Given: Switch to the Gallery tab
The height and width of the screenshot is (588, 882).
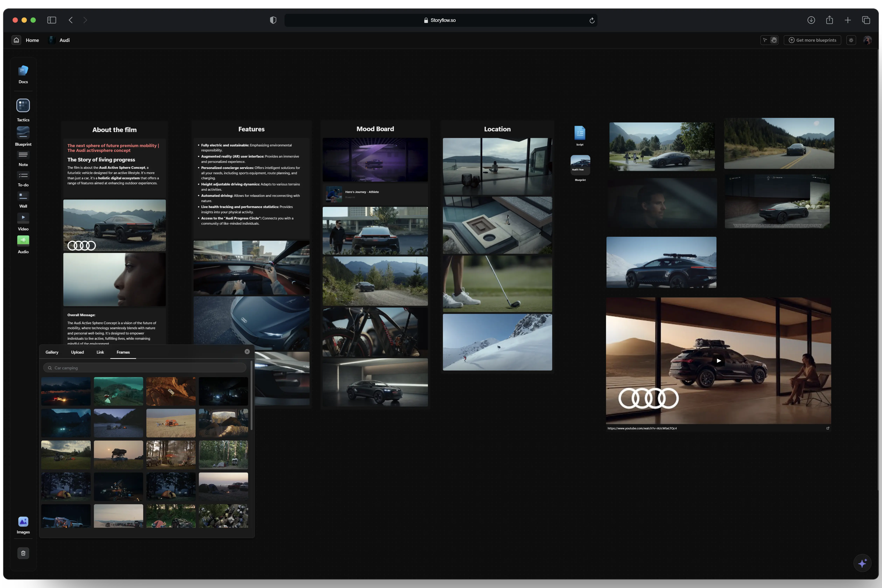Looking at the screenshot, I should [52, 352].
